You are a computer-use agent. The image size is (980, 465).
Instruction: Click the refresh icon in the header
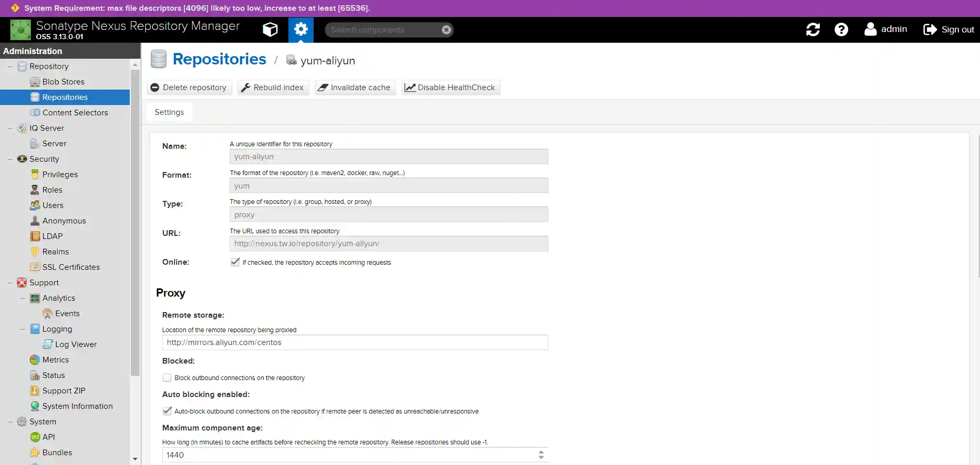(813, 29)
